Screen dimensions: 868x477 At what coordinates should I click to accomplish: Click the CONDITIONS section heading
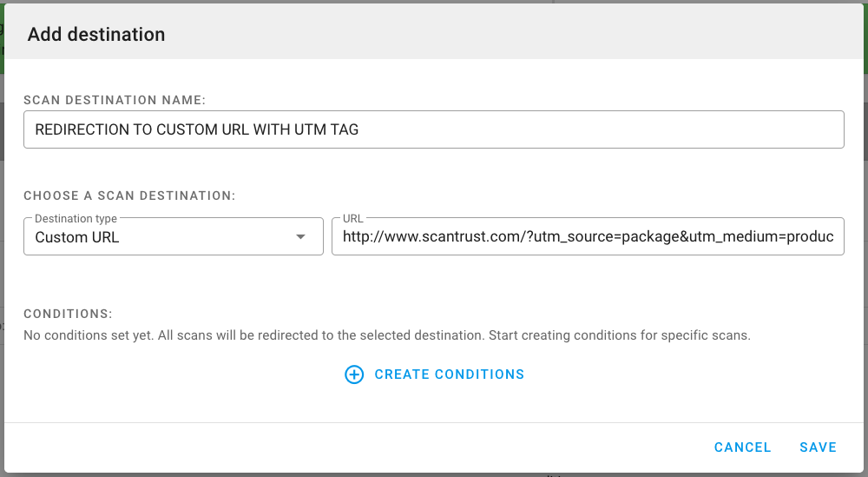click(69, 314)
